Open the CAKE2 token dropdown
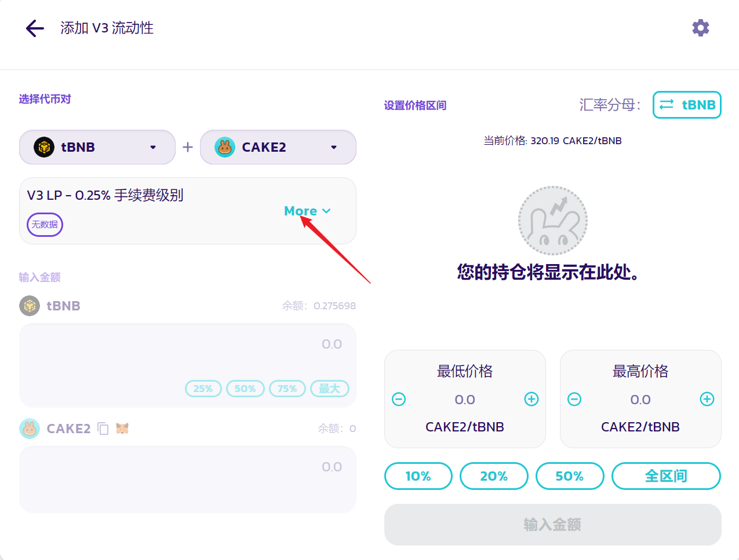Screen dimensions: 739x560 pyautogui.click(x=278, y=147)
